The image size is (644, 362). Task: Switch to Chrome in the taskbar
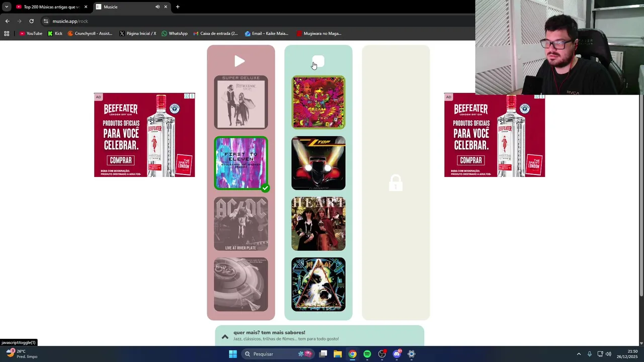tap(353, 354)
